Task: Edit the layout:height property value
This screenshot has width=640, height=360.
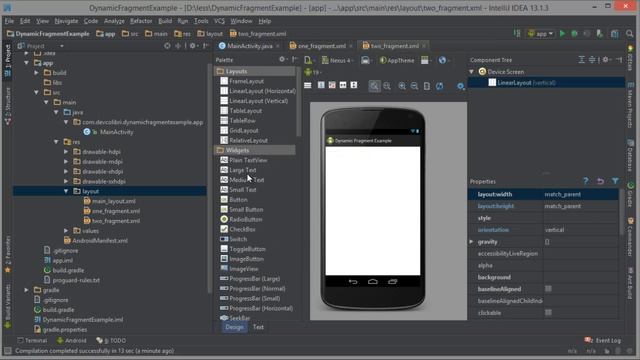Action: point(580,206)
